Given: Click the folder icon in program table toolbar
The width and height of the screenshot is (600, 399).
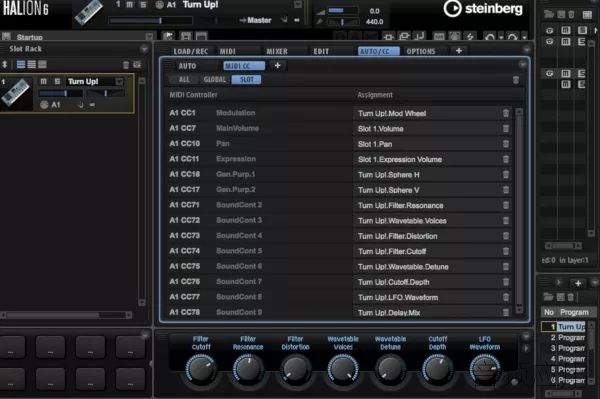Looking at the screenshot, I should coord(548,297).
